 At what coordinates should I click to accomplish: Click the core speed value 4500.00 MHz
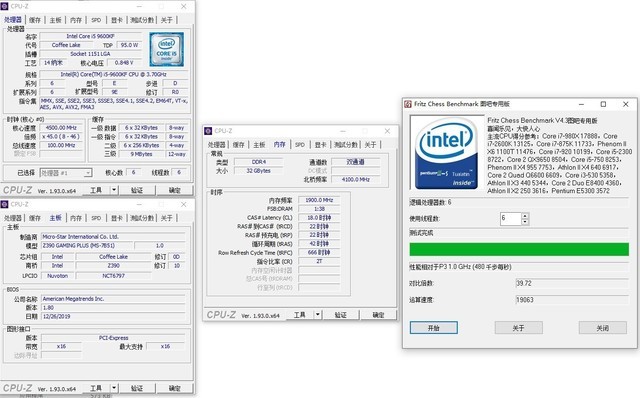pos(61,128)
